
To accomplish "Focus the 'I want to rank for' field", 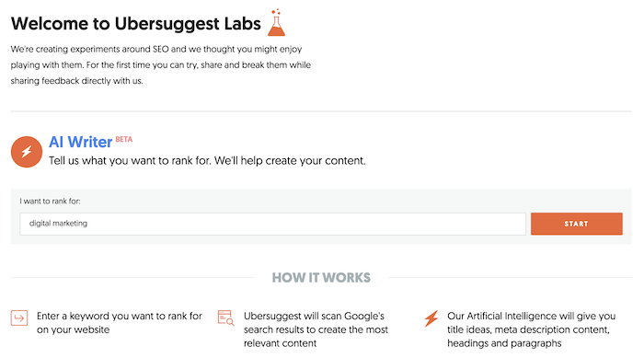I will click(x=272, y=224).
